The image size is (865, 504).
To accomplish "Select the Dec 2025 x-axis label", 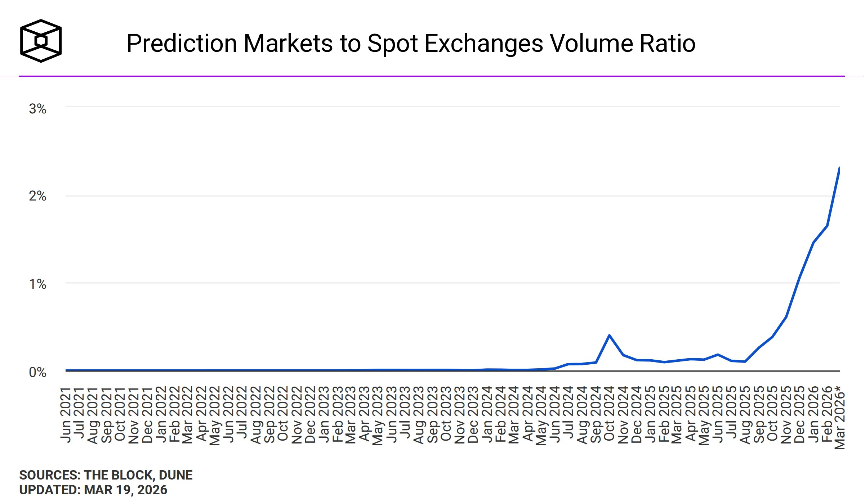I will (x=799, y=414).
